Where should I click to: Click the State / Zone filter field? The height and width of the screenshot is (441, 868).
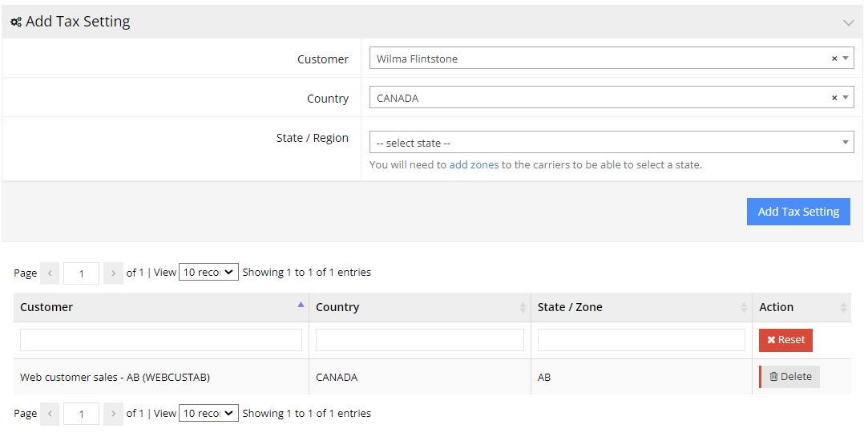(641, 340)
